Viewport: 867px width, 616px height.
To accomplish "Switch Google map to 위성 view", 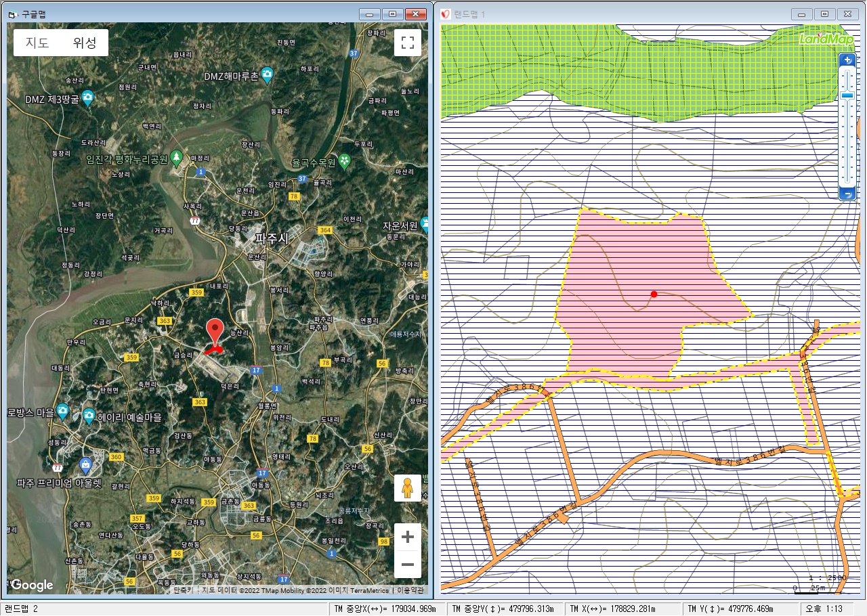I will [85, 43].
